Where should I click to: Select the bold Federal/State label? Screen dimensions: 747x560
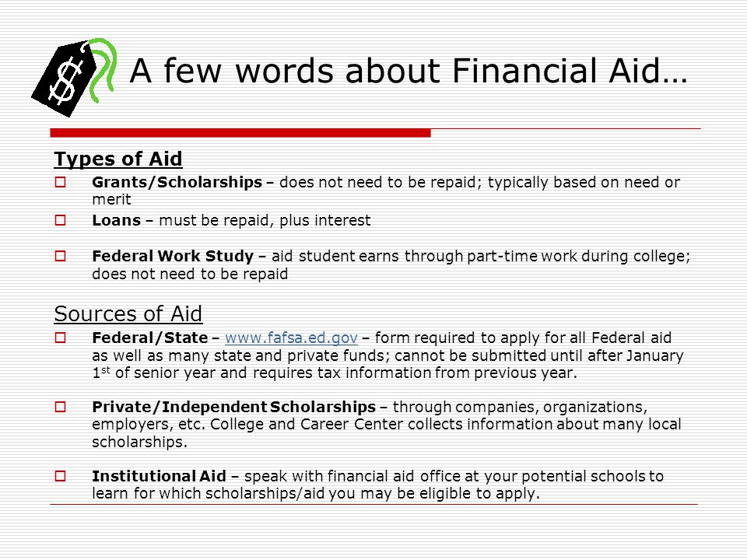(x=150, y=338)
